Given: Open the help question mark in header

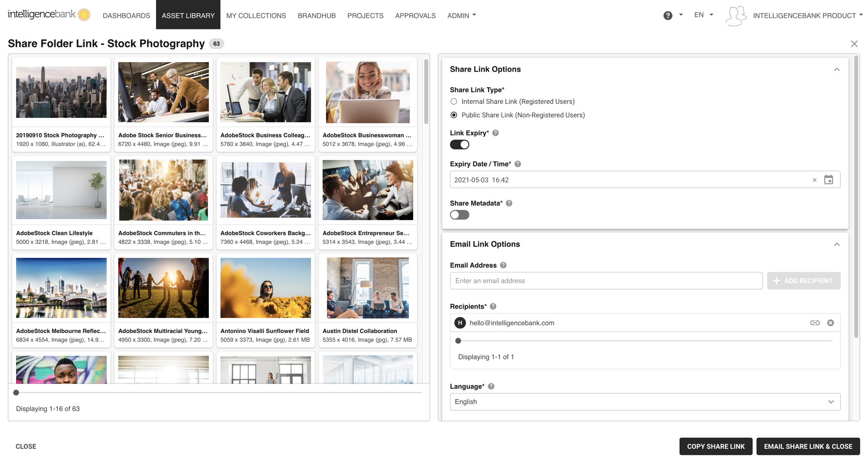Looking at the screenshot, I should point(667,16).
